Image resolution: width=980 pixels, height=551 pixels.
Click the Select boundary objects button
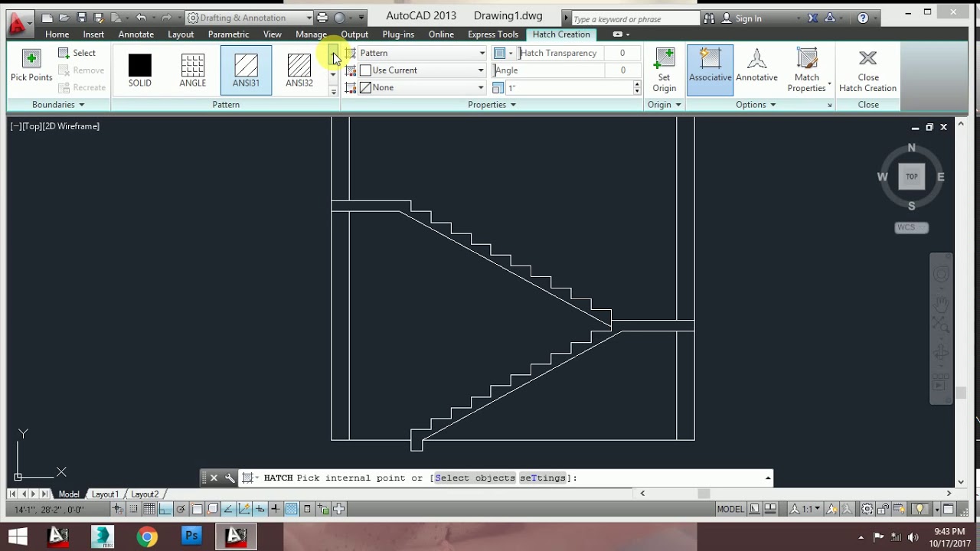[x=77, y=53]
